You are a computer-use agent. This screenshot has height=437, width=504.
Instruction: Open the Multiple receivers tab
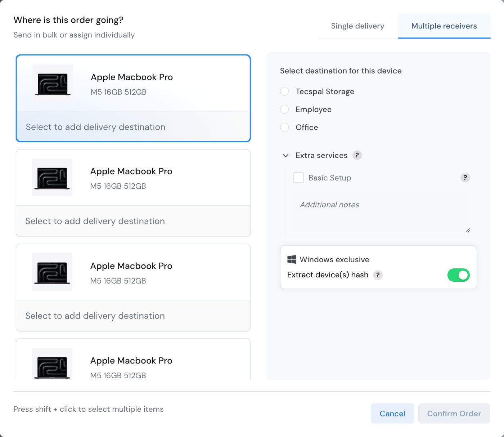(x=444, y=26)
